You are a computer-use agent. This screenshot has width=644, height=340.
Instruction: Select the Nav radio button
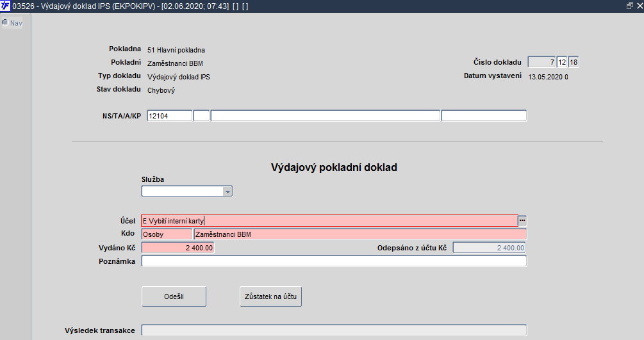pyautogui.click(x=5, y=22)
